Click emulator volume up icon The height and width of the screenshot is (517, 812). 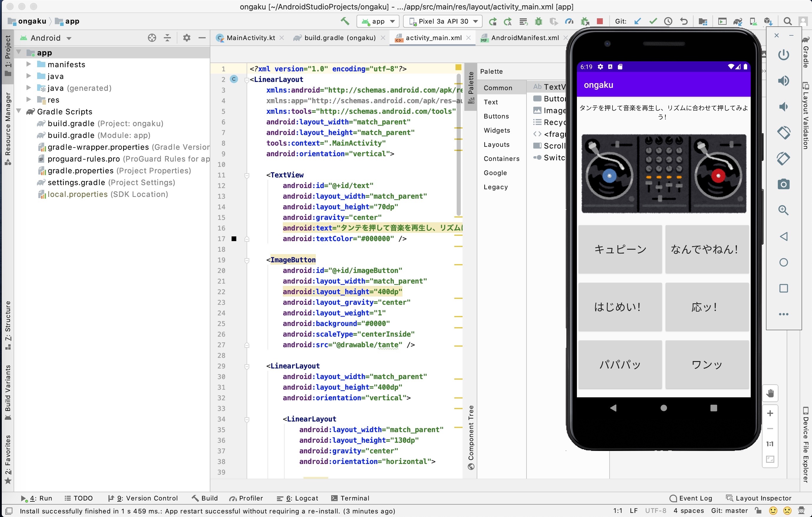pyautogui.click(x=783, y=80)
